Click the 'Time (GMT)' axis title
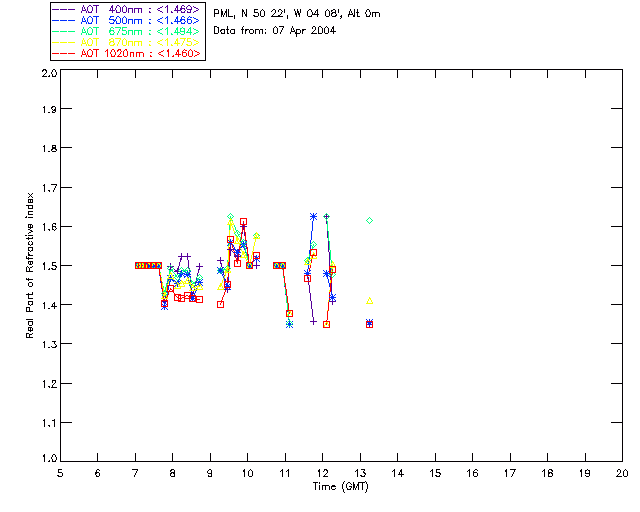The width and height of the screenshot is (640, 512). (340, 486)
